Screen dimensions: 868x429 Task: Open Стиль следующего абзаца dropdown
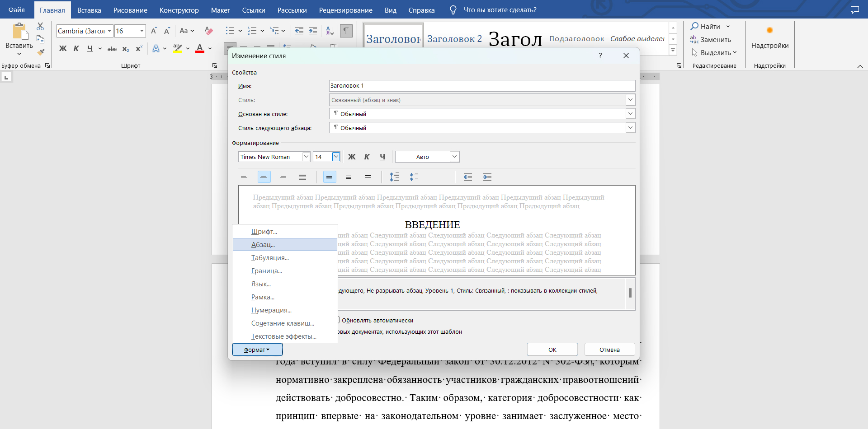click(630, 128)
